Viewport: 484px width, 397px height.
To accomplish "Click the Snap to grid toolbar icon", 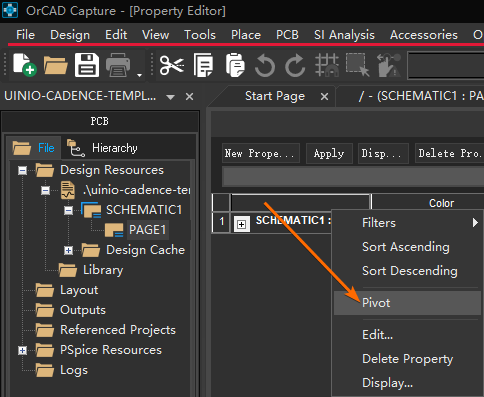I will point(327,65).
